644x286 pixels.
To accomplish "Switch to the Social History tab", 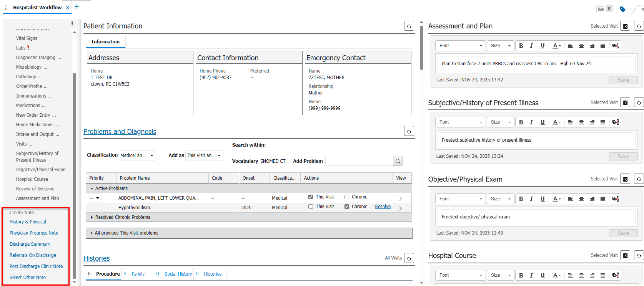I will [178, 274].
